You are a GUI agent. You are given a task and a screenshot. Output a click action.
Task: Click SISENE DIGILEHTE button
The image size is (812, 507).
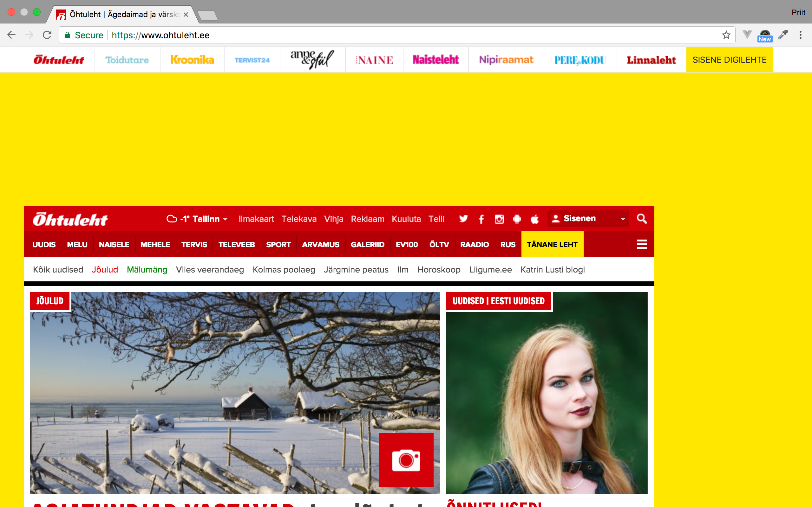point(730,60)
